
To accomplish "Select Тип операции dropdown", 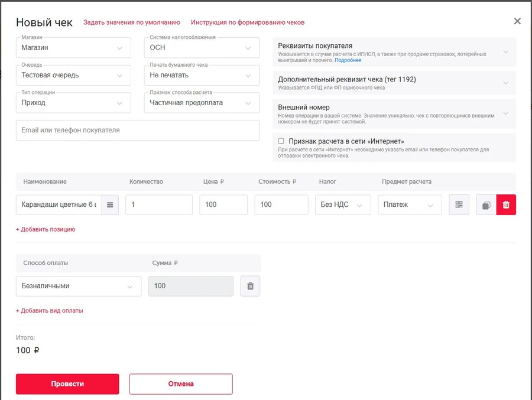I will [73, 103].
